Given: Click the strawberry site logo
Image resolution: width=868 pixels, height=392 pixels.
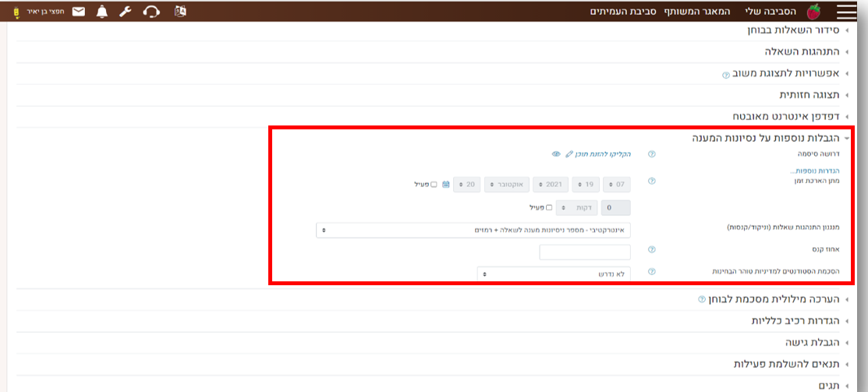Looking at the screenshot, I should pos(813,11).
